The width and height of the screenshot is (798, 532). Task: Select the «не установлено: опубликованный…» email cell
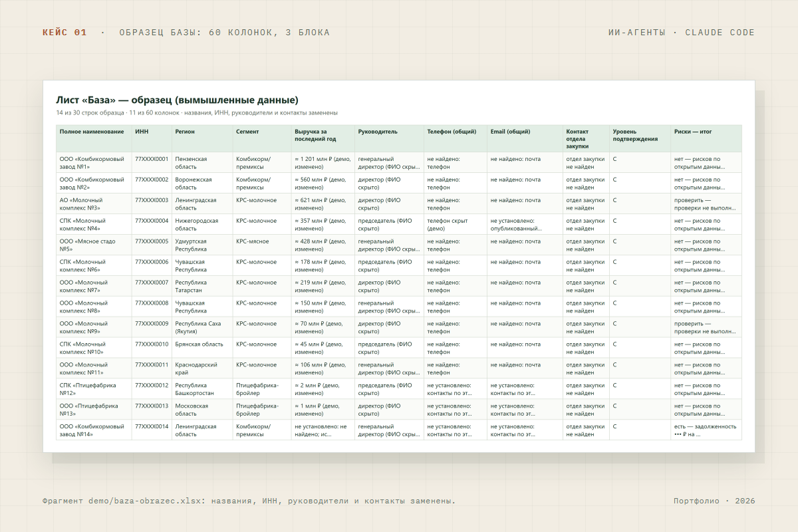(x=525, y=225)
